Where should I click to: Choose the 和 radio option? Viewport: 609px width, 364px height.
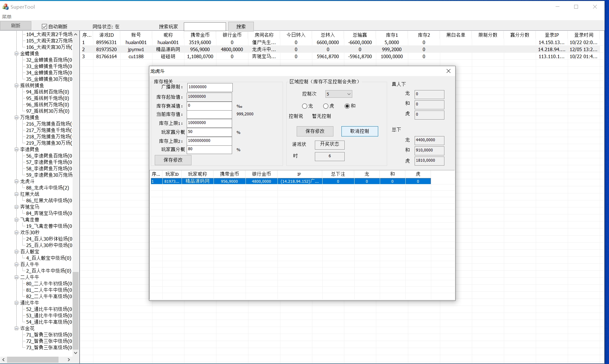pos(347,106)
